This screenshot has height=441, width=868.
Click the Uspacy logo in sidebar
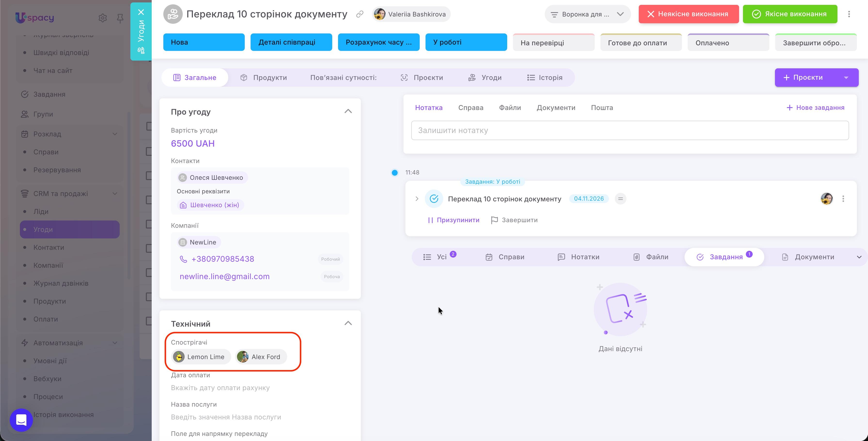pos(35,17)
